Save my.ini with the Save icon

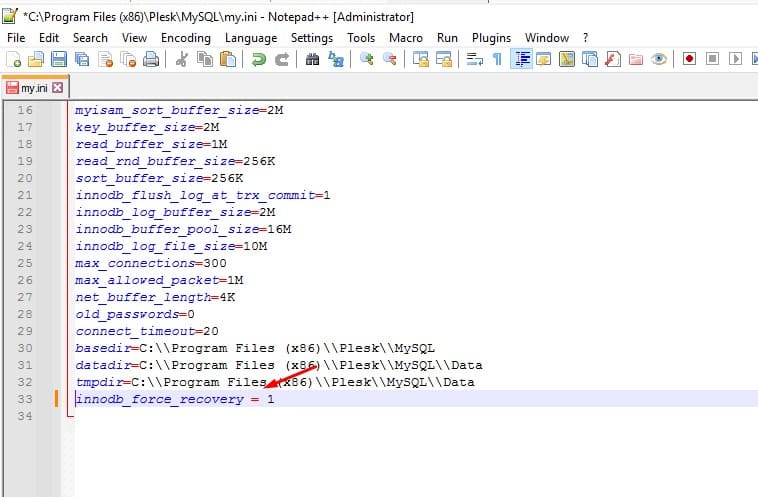(x=59, y=59)
